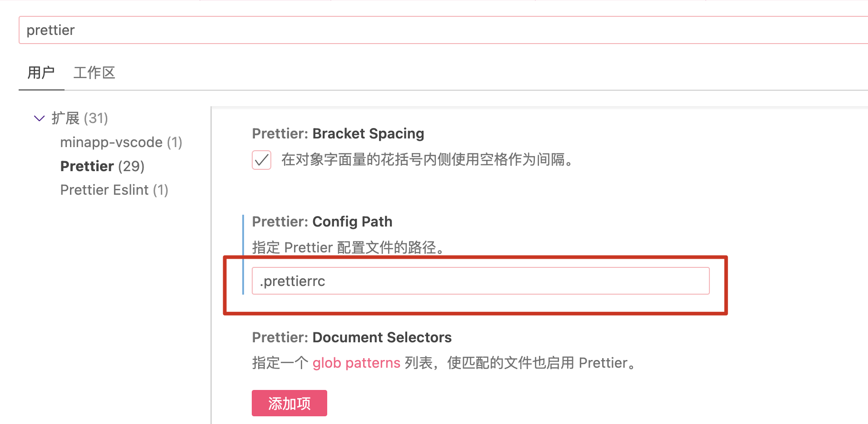Click the Prettier: Config Path setting title
Image resolution: width=868 pixels, height=424 pixels.
tap(322, 222)
